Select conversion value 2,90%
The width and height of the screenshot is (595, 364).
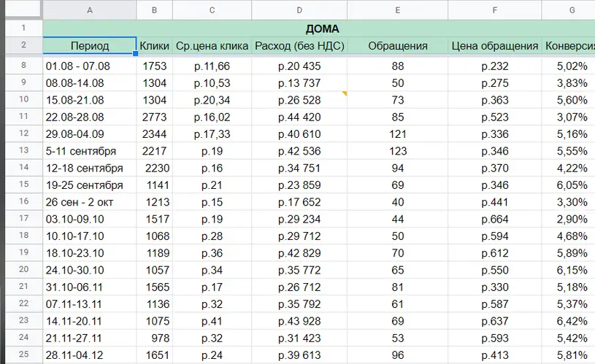[x=569, y=219]
